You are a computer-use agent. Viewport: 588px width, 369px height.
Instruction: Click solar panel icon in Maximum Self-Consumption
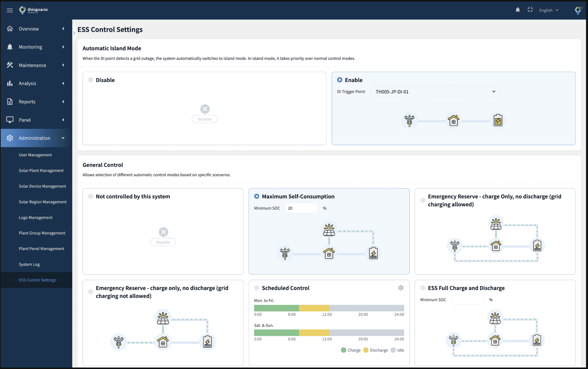(329, 230)
